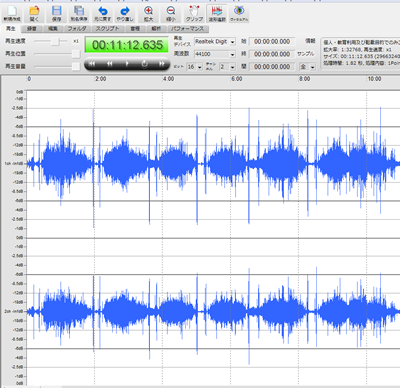Image resolution: width=400 pixels, height=388 pixels.
Task: Click the green 00:11:12.635 time display
Action: pos(127,45)
